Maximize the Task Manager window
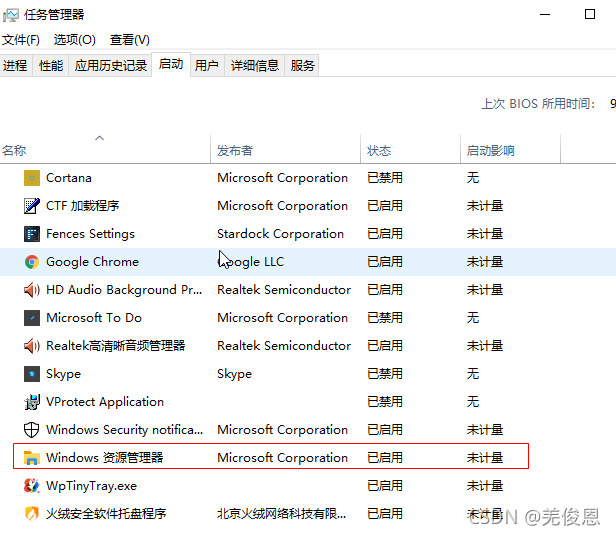This screenshot has height=535, width=616. [x=590, y=15]
